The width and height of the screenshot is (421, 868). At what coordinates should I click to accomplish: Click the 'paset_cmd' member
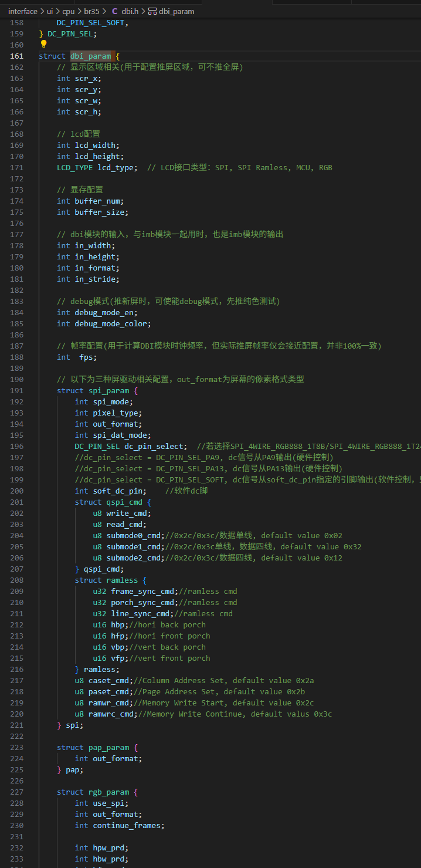tap(108, 692)
